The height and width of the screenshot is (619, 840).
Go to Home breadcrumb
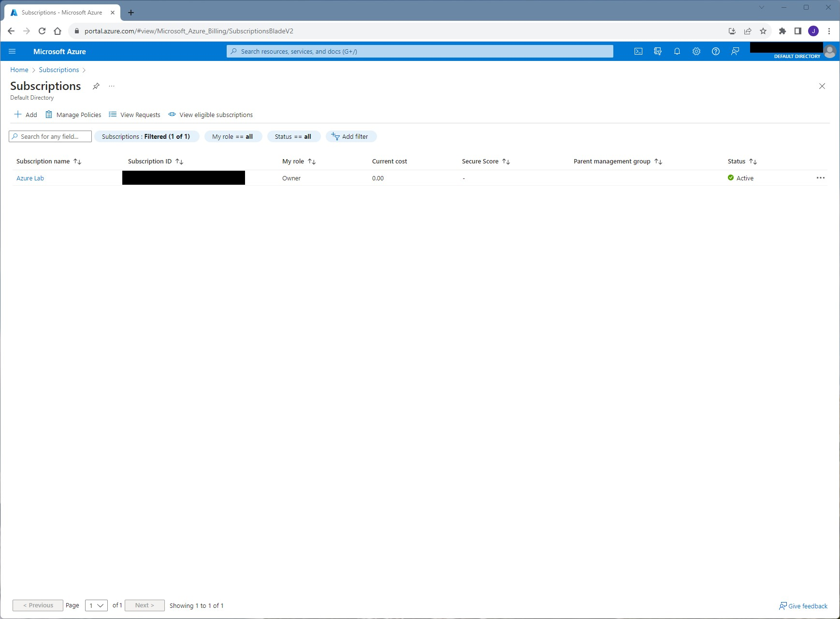pos(19,70)
